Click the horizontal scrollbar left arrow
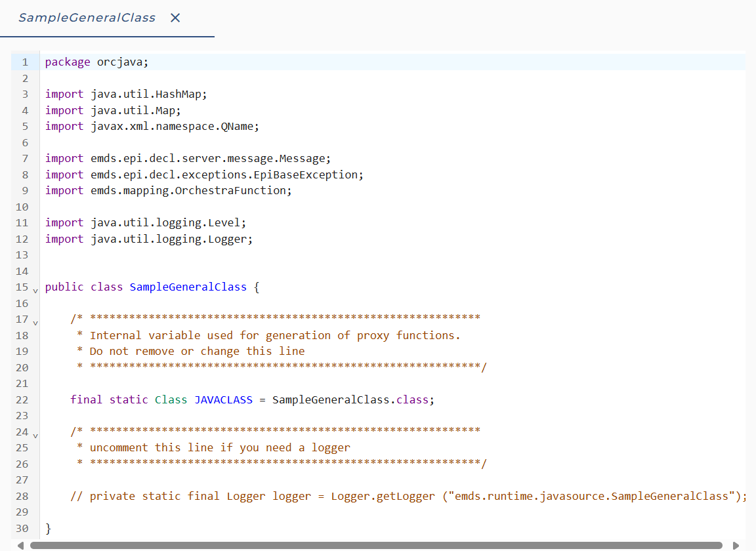The height and width of the screenshot is (551, 756). 20,546
